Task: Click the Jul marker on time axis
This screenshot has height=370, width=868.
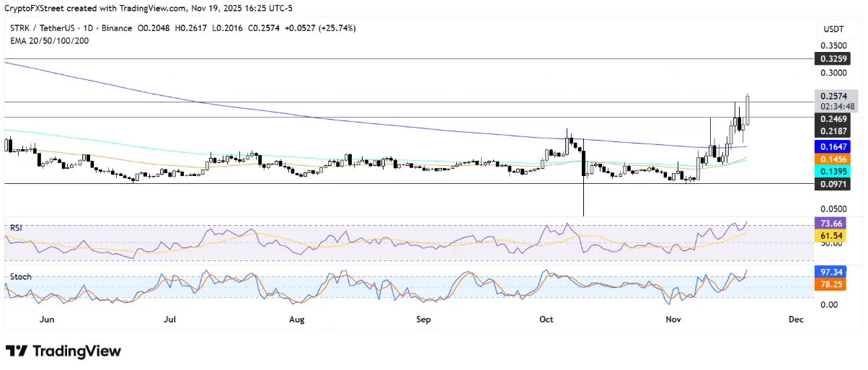Action: (170, 319)
